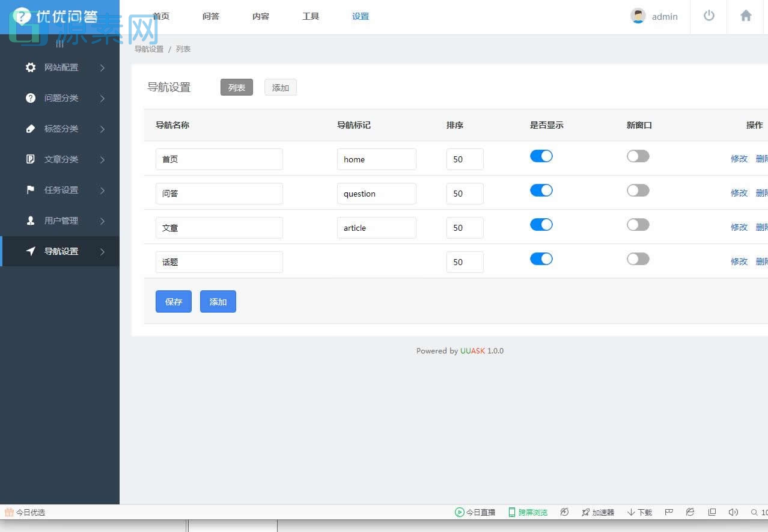Expand the 用户管理 sidebar section chevron

pyautogui.click(x=102, y=221)
